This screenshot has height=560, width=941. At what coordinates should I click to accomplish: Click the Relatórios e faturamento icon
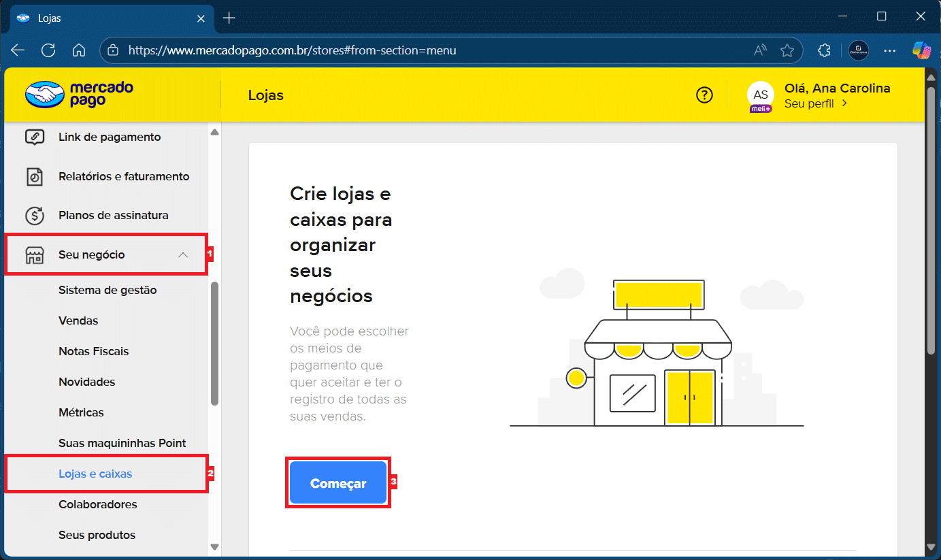click(x=35, y=176)
